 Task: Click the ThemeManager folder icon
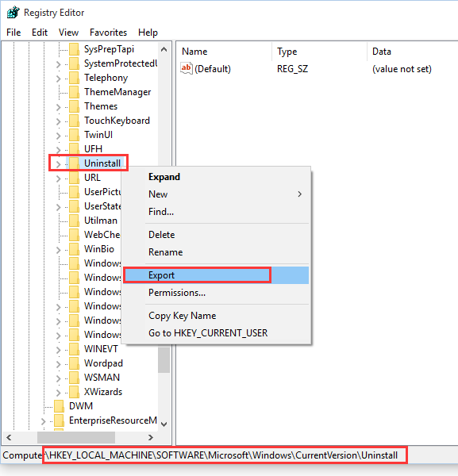click(x=74, y=92)
